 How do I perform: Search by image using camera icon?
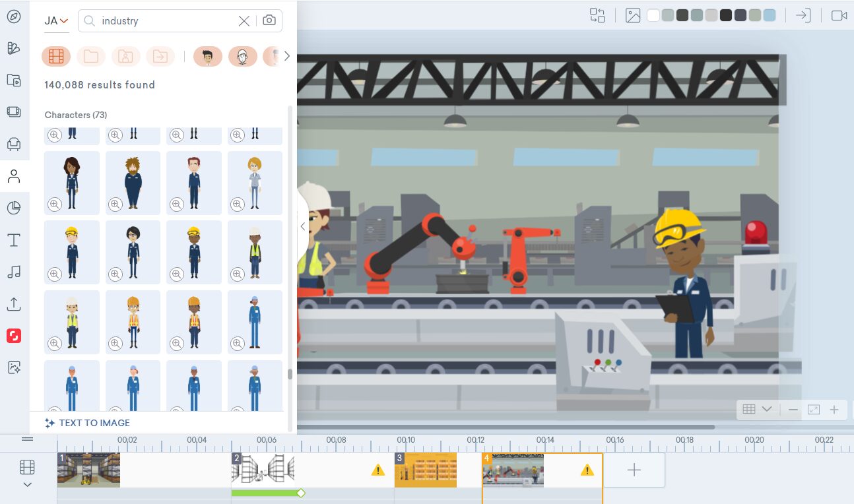click(x=269, y=20)
